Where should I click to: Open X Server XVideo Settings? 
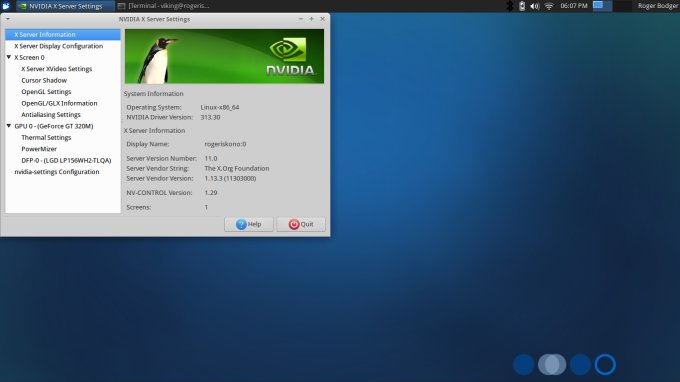coord(56,69)
